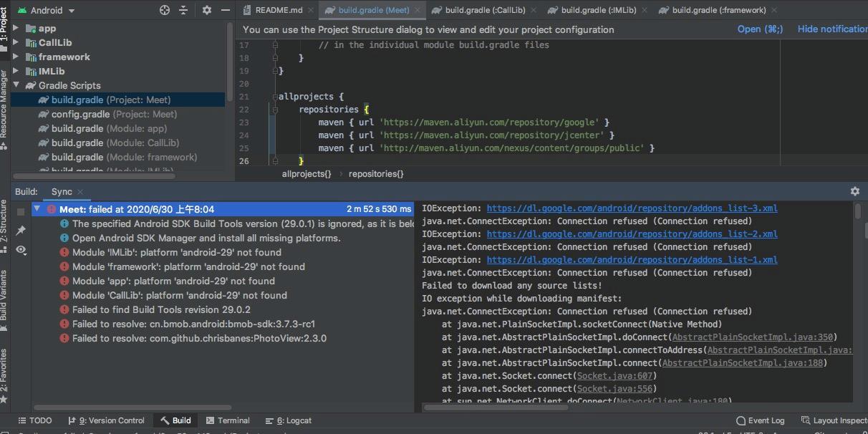868x434 pixels.
Task: Fold the allprojects block at line 21
Action: (275, 97)
